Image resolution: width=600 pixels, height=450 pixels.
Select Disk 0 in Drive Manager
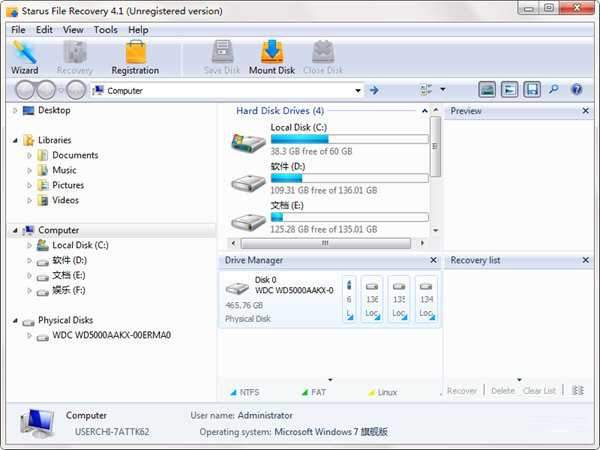tap(280, 300)
